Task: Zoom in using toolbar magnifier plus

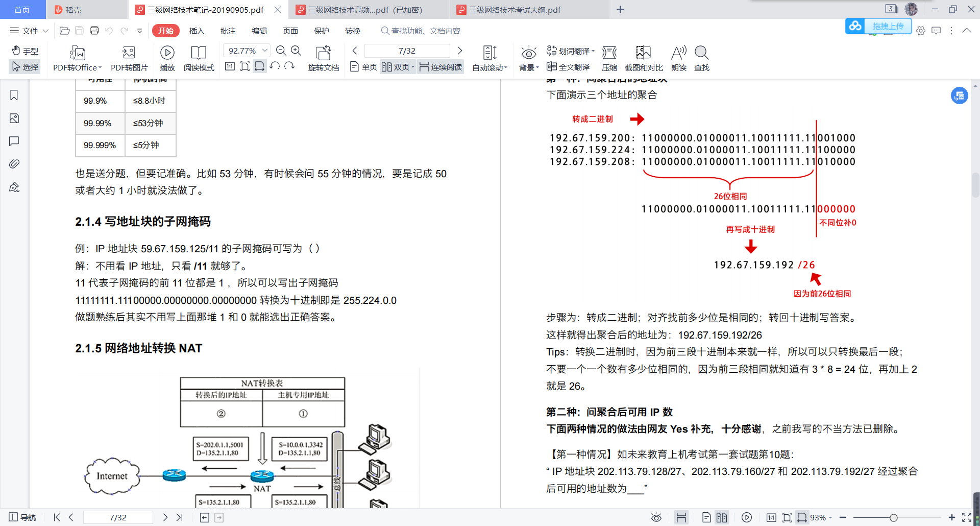Action: (296, 51)
